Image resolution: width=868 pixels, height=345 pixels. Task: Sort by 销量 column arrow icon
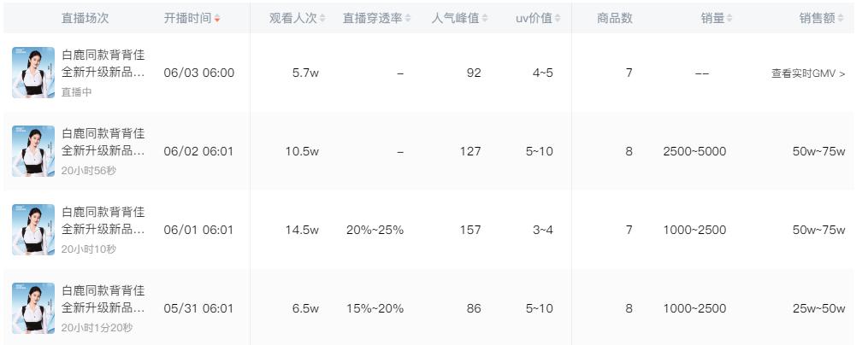click(729, 18)
